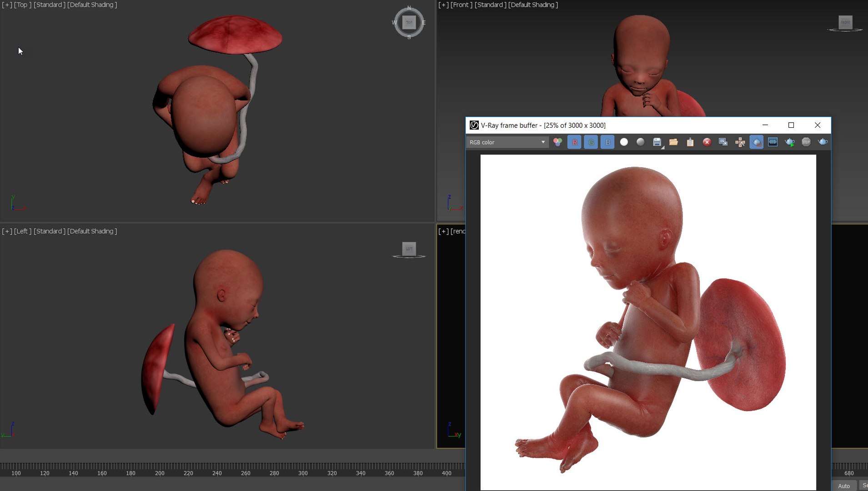Open the Front viewport plus menu
Image resolution: width=868 pixels, height=491 pixels.
pos(443,5)
